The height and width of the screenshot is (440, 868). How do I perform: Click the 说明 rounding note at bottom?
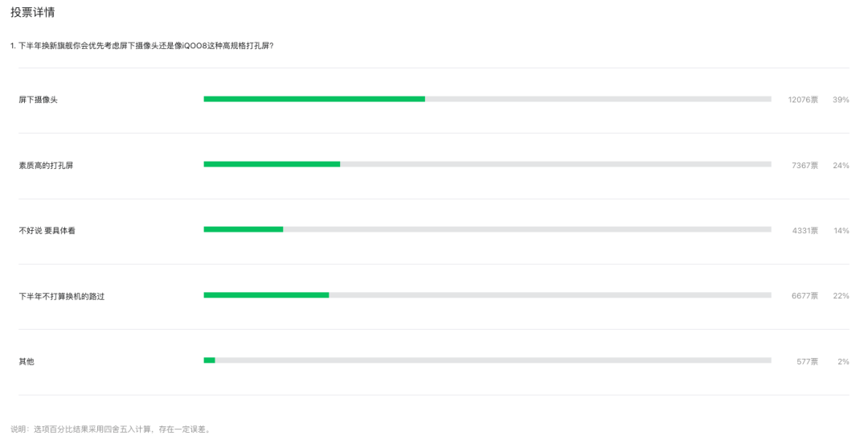click(111, 429)
